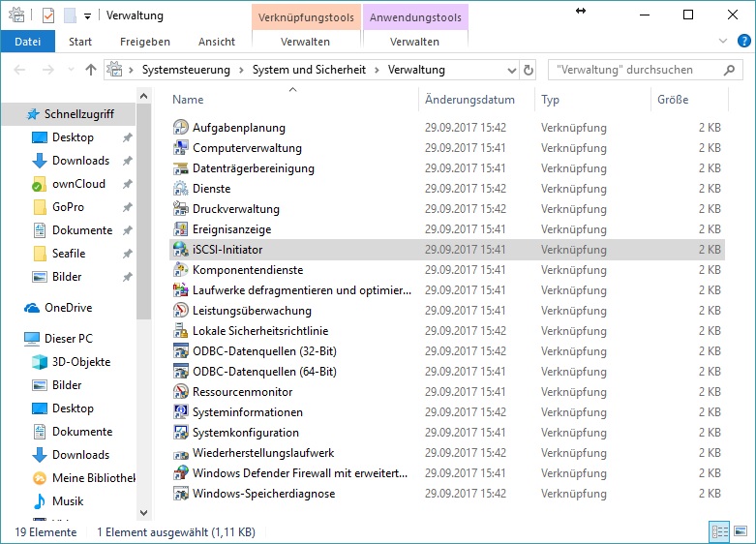The image size is (756, 544).
Task: Go forward with the forward arrow
Action: [x=47, y=70]
